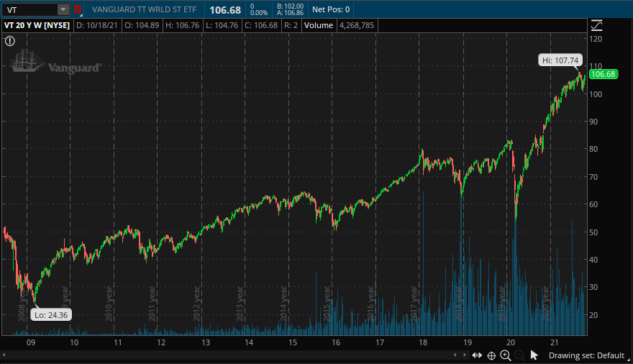Viewport: 633px width, 364px height.
Task: Open the chart price scale settings icon
Action: [596, 25]
